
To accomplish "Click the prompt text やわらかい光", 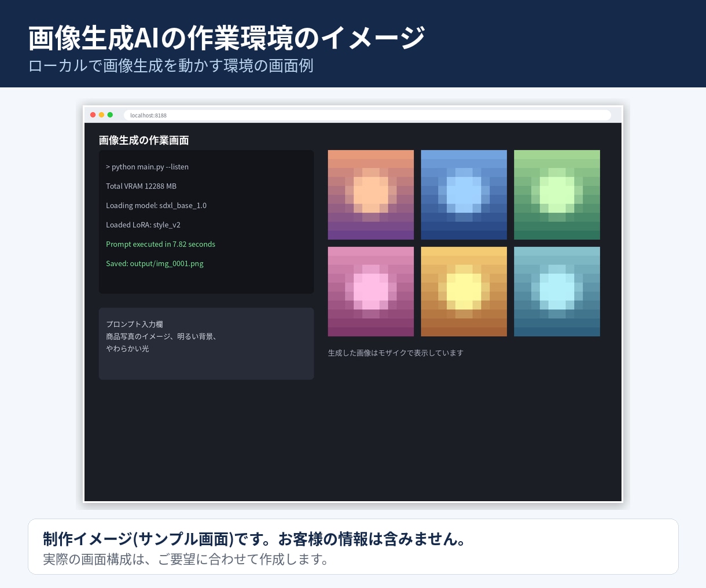I will tap(127, 349).
